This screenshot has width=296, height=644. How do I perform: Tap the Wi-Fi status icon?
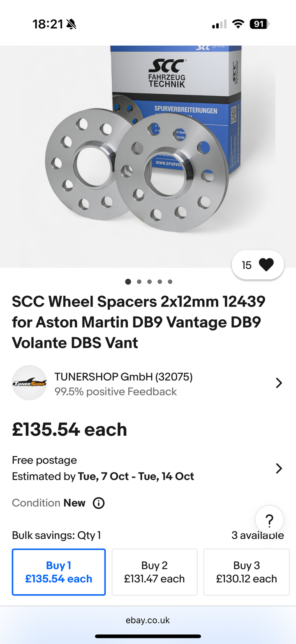click(x=238, y=24)
